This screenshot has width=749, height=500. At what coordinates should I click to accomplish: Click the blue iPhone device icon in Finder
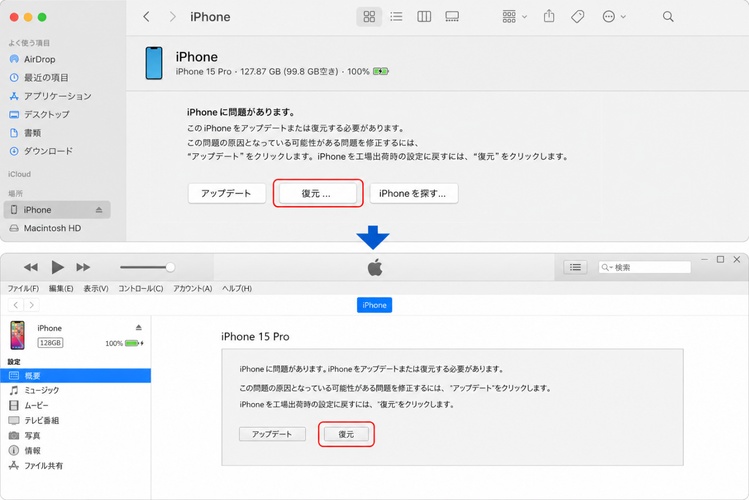pyautogui.click(x=154, y=63)
